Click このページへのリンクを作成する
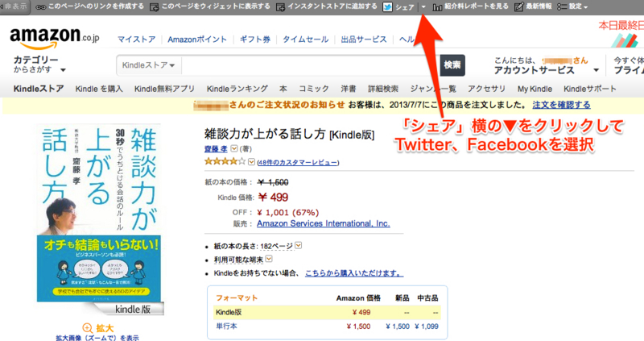644x341 pixels. point(96,6)
